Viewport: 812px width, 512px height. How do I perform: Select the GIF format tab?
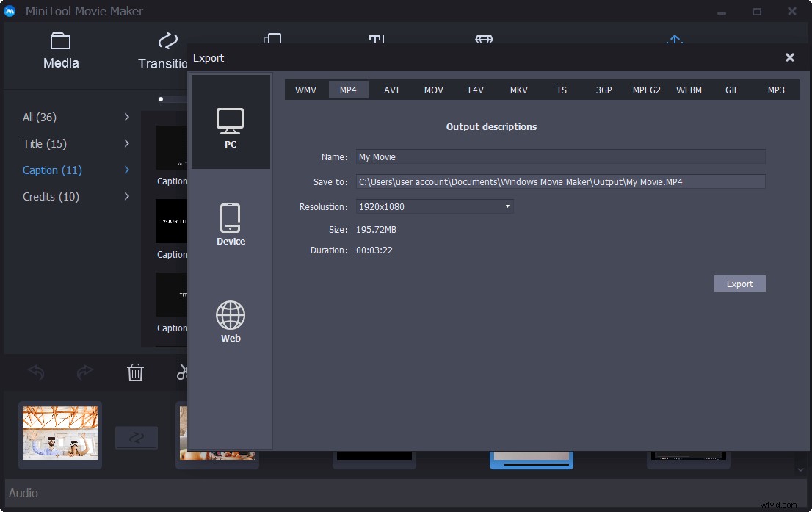coord(732,90)
